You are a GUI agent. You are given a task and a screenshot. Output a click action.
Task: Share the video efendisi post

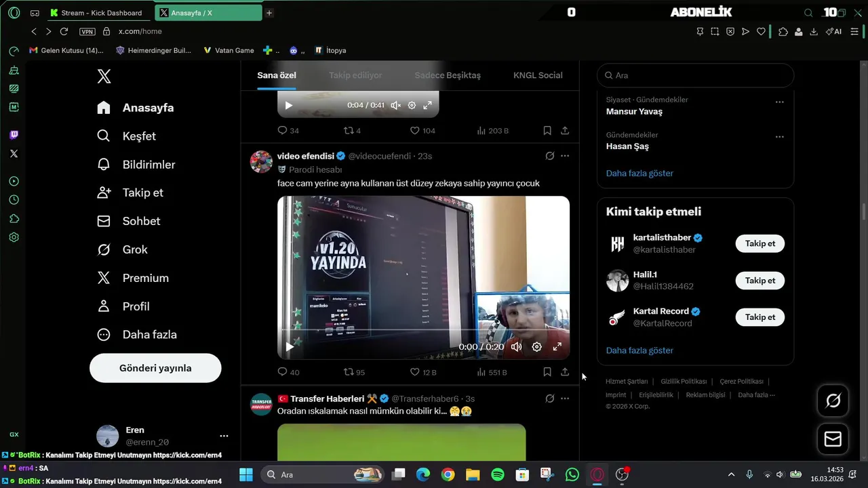coord(565,372)
